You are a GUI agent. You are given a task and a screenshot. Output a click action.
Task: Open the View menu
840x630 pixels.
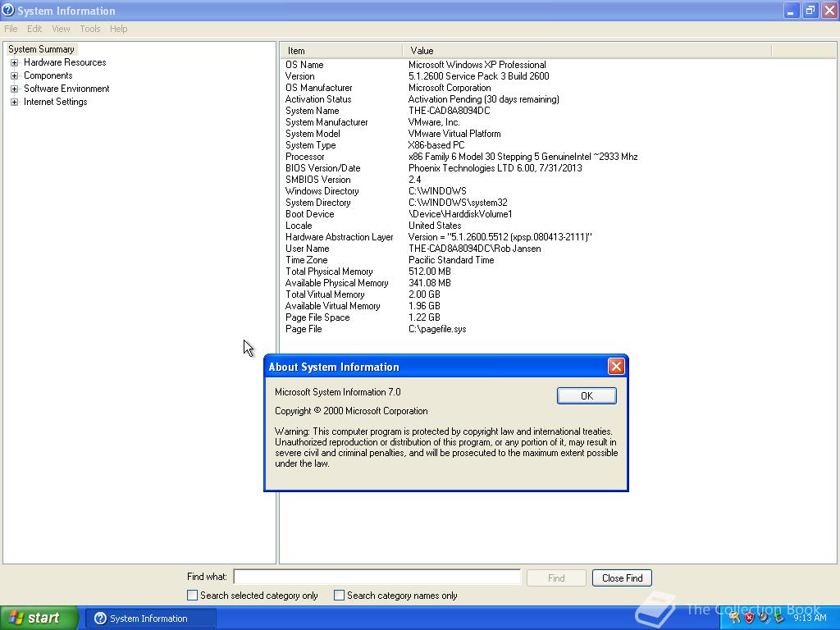(61, 29)
